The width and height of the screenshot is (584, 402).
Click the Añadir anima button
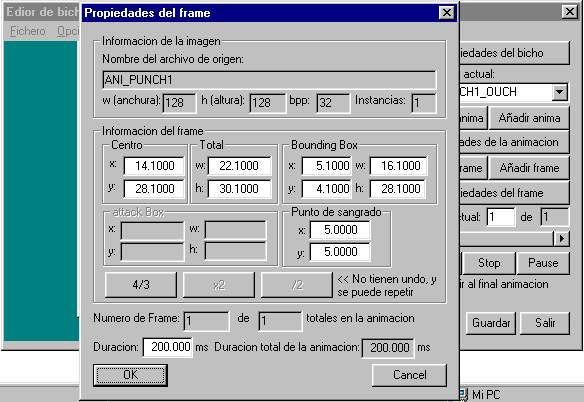point(529,118)
